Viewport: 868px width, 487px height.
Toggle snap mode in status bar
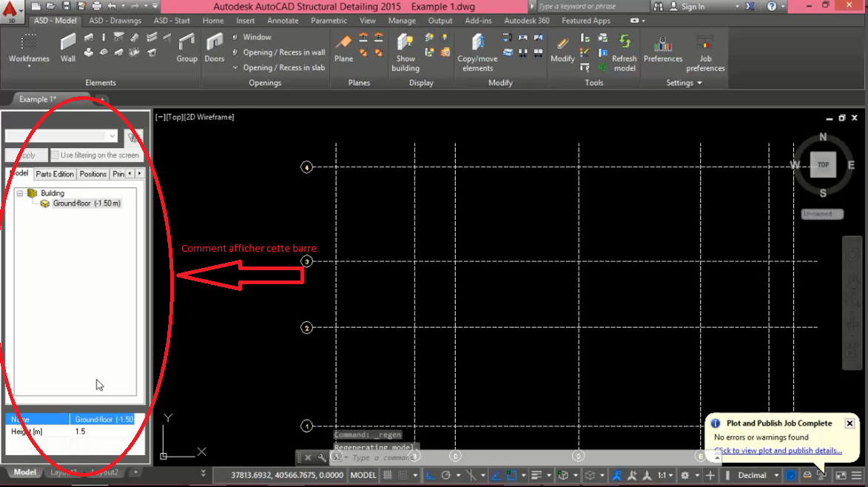click(x=403, y=475)
